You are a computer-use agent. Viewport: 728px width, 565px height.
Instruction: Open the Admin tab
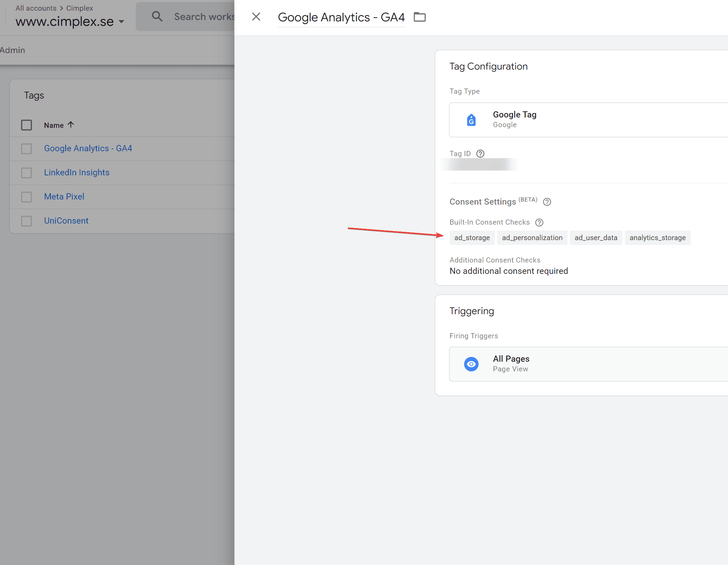(x=12, y=50)
